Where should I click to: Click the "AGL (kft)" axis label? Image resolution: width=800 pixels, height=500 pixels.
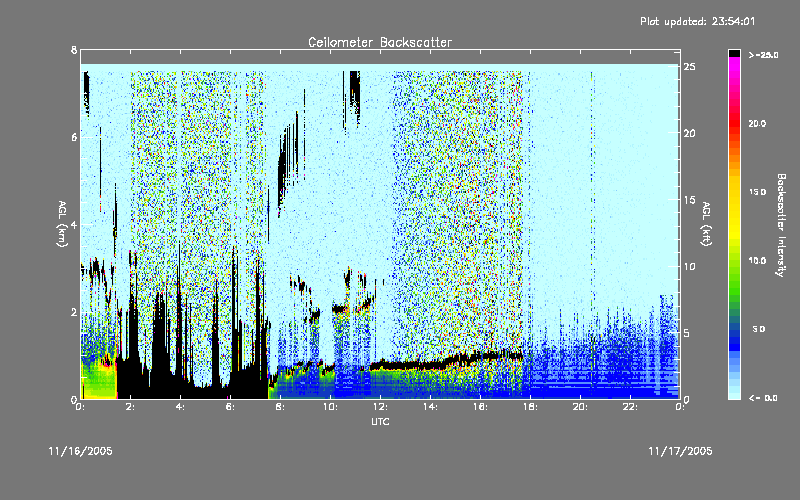click(706, 224)
